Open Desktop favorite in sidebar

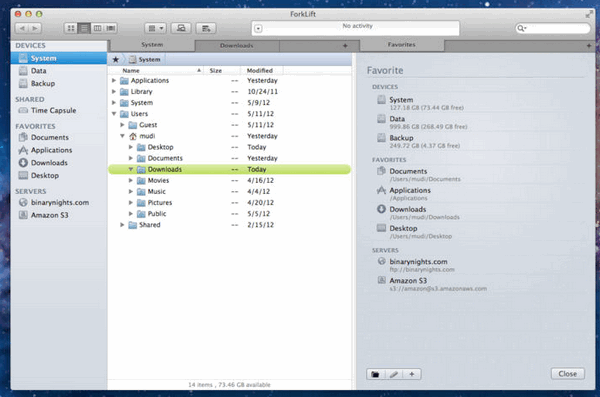[59, 175]
